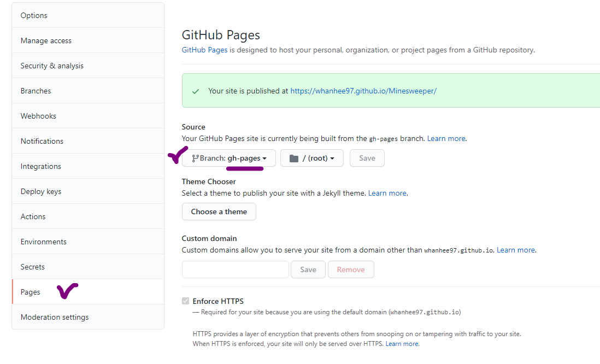Image resolution: width=600 pixels, height=364 pixels.
Task: Open published site URL whanhee97.github.io/Minesweeper
Action: pyautogui.click(x=363, y=91)
